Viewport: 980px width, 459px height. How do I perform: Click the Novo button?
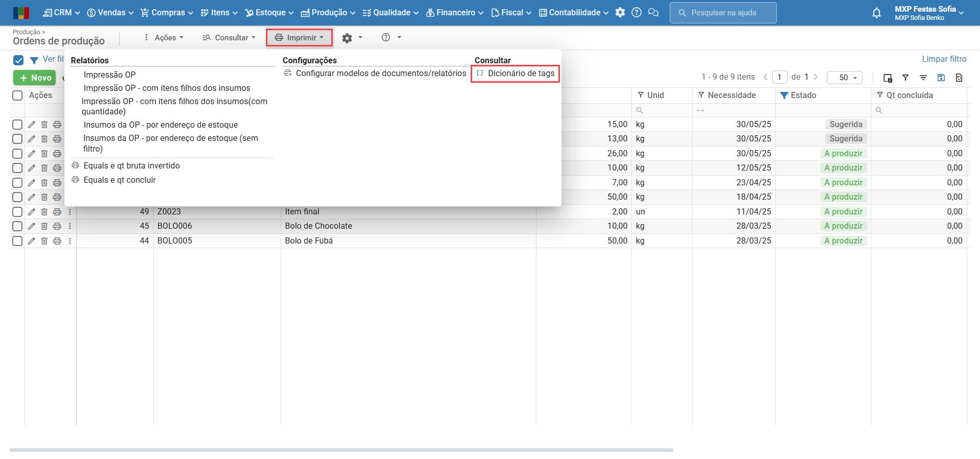[35, 78]
